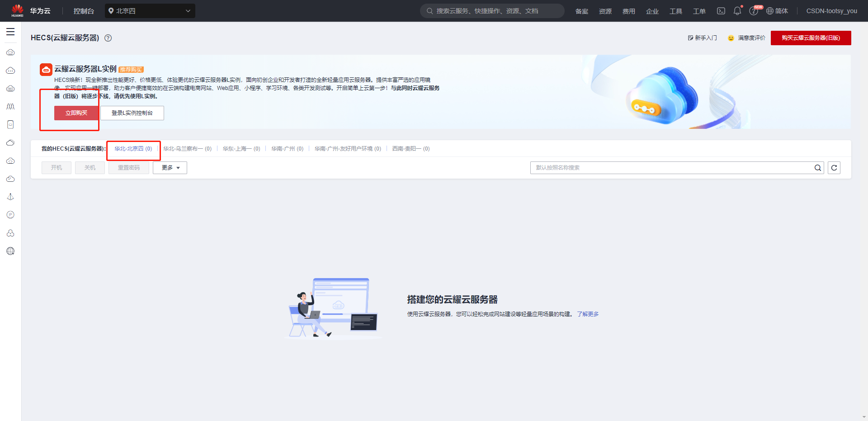
Task: Click the location pin in the region selector
Action: 111,11
